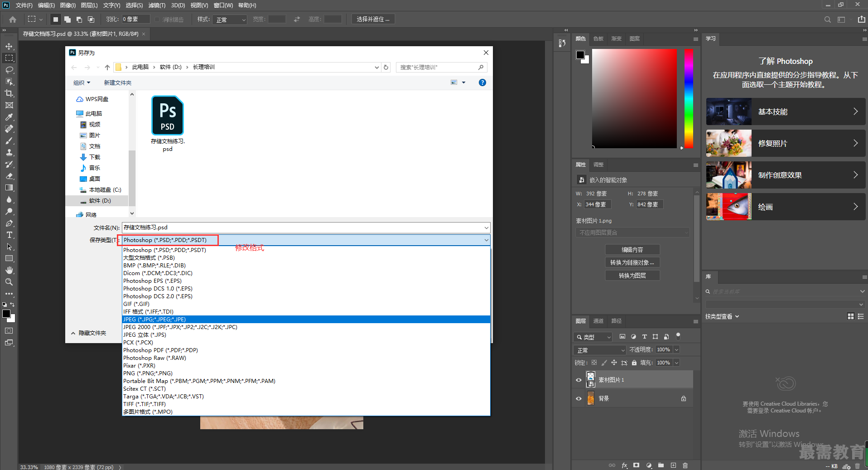Click the 编辑内容 button

[x=632, y=250]
